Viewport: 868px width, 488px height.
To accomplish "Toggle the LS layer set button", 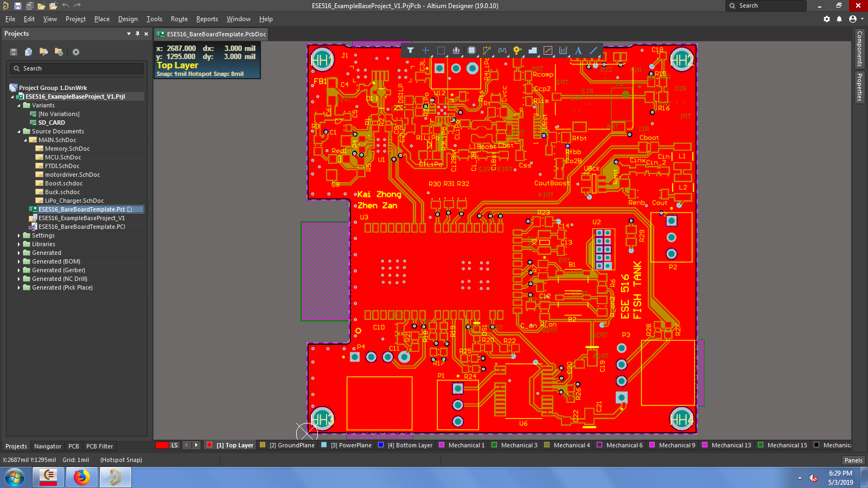I will pyautogui.click(x=174, y=445).
